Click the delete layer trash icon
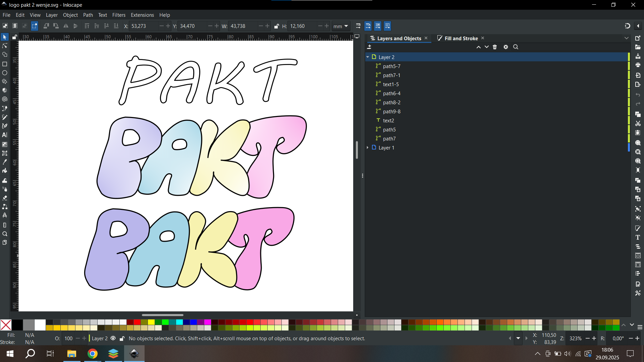This screenshot has width=644, height=362. 495,47
